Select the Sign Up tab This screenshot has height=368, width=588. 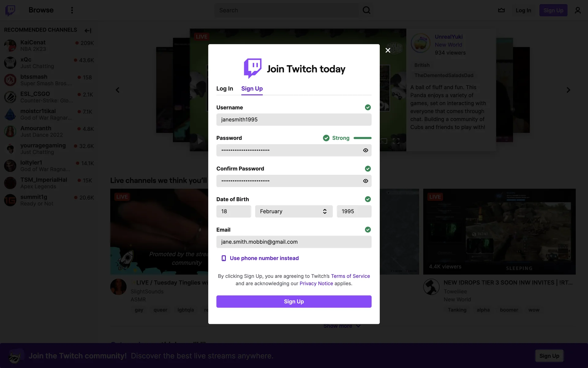(252, 89)
